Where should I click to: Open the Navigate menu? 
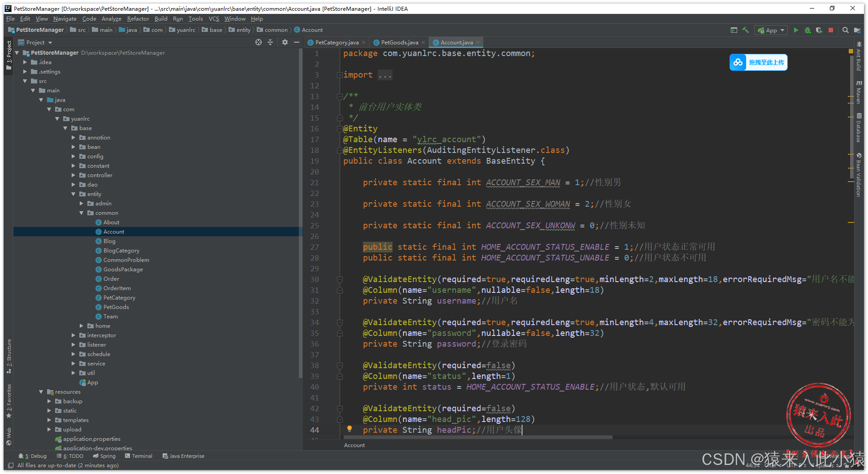coord(65,19)
